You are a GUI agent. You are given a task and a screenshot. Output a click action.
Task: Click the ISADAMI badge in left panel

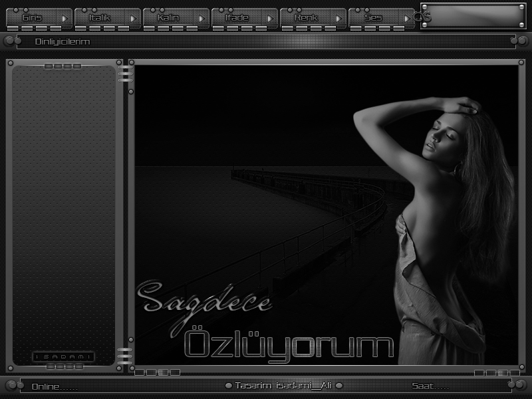(x=63, y=356)
